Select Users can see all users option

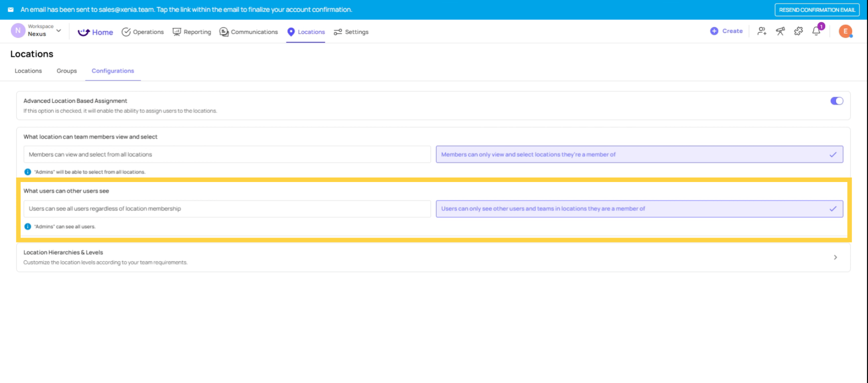coord(227,209)
